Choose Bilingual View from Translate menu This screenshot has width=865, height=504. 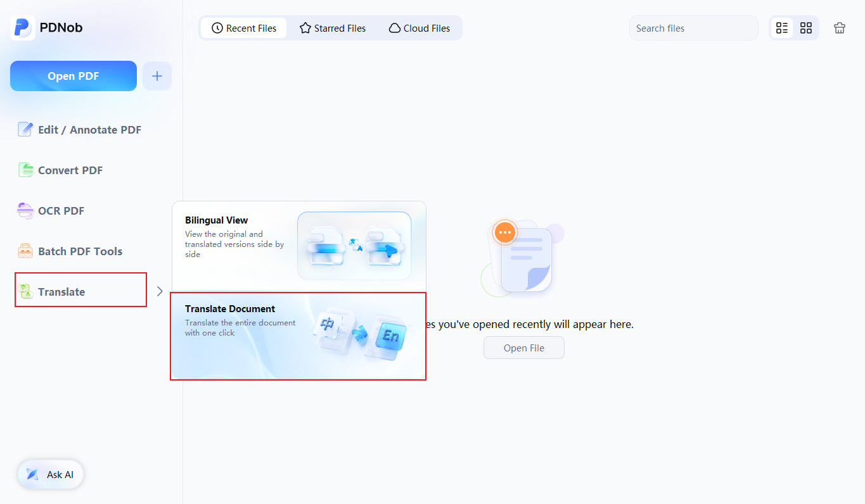(x=298, y=246)
